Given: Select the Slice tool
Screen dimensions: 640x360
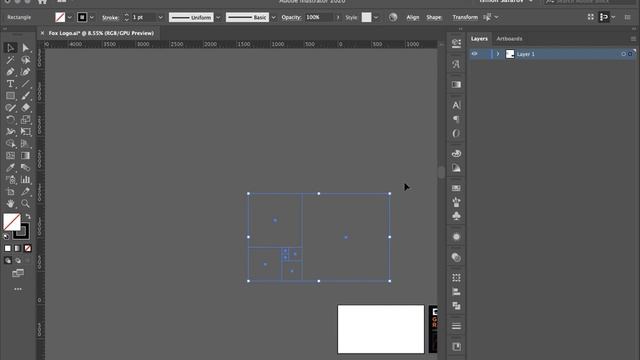Looking at the screenshot, I should click(x=25, y=191).
